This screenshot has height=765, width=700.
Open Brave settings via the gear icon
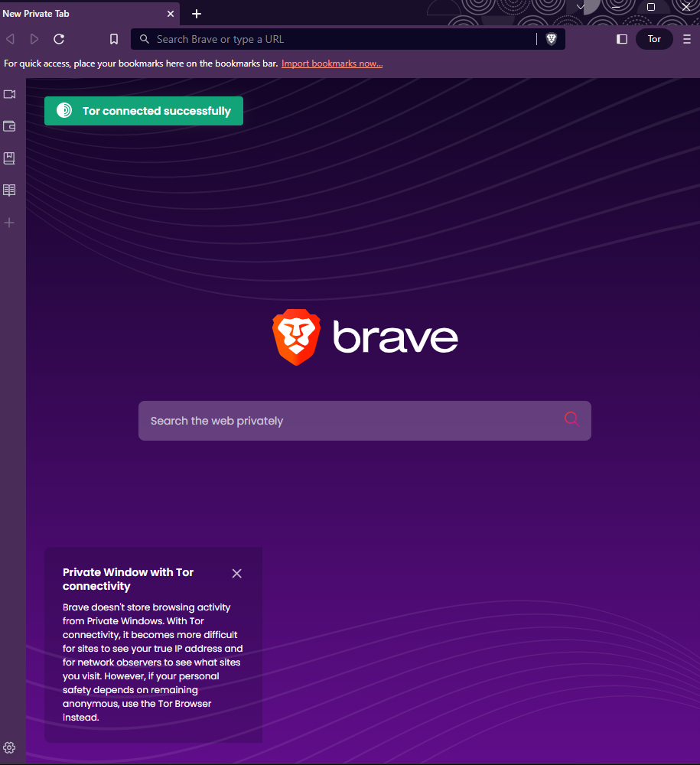click(x=9, y=747)
